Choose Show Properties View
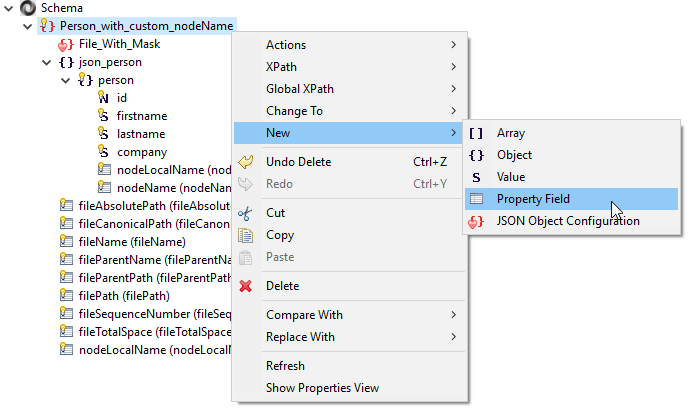The height and width of the screenshot is (416, 694). click(322, 388)
